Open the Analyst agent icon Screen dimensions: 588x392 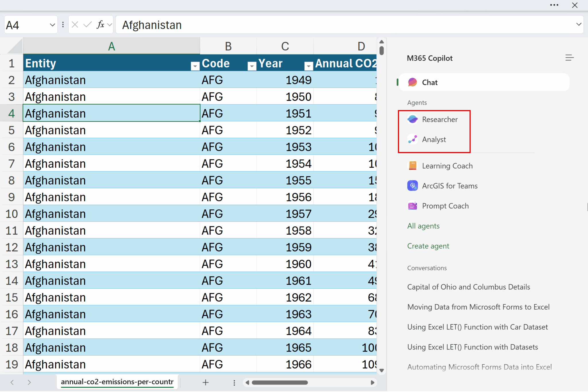(413, 139)
